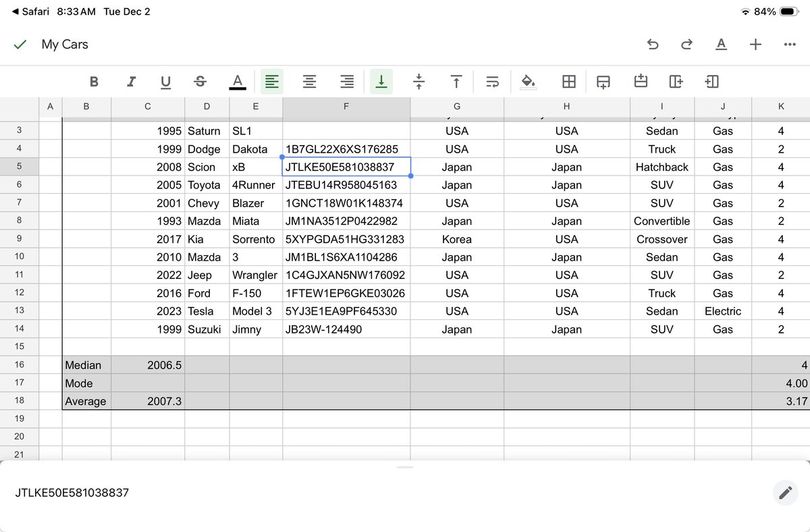Insert a column to the left
Image resolution: width=810 pixels, height=532 pixels.
[x=711, y=82]
